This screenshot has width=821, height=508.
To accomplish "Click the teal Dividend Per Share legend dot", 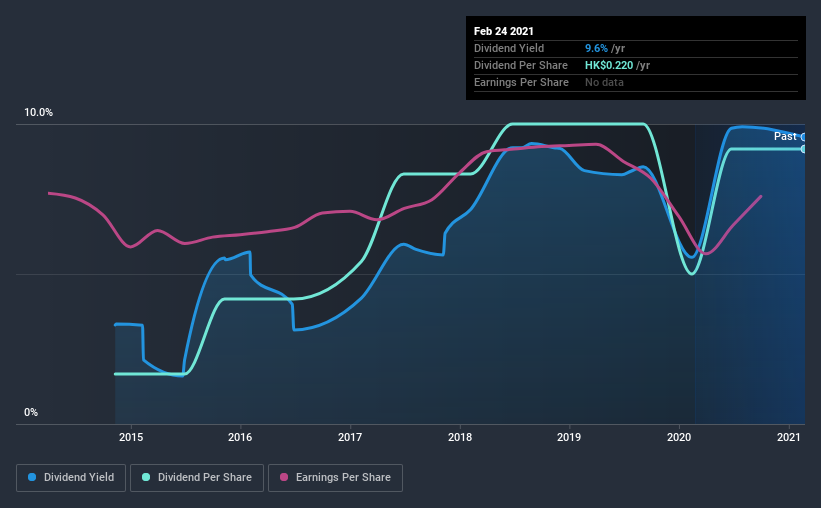I will tap(146, 477).
